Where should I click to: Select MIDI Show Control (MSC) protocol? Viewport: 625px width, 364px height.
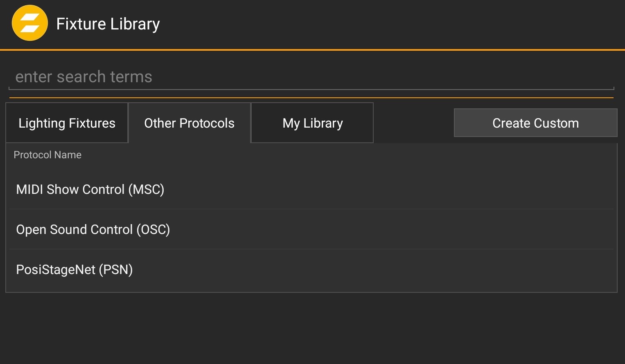point(90,189)
